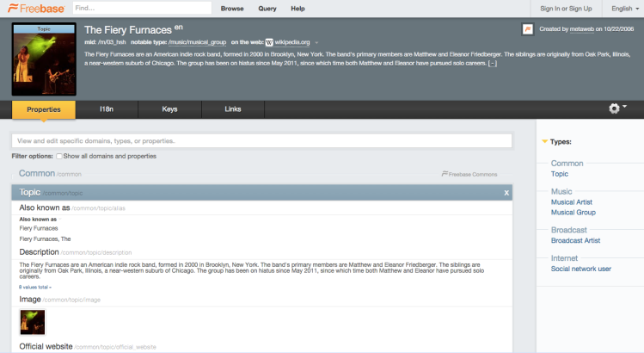
Task: Open the Also known as dropdown arrow
Action: (59, 220)
